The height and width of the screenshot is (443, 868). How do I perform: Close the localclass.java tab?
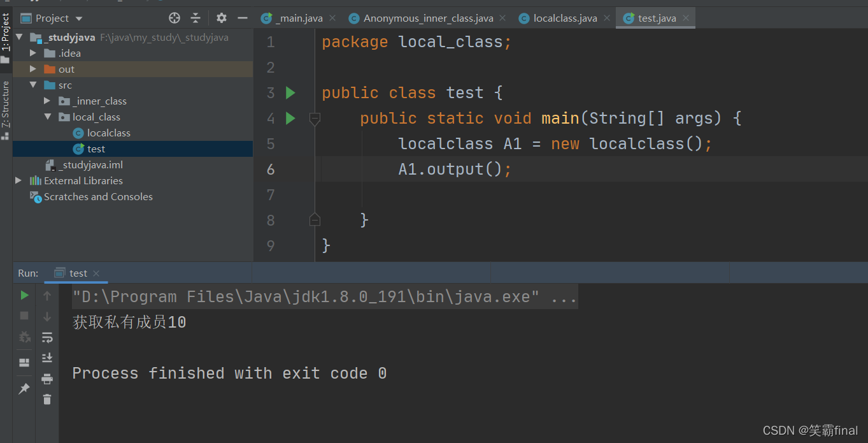(x=606, y=18)
